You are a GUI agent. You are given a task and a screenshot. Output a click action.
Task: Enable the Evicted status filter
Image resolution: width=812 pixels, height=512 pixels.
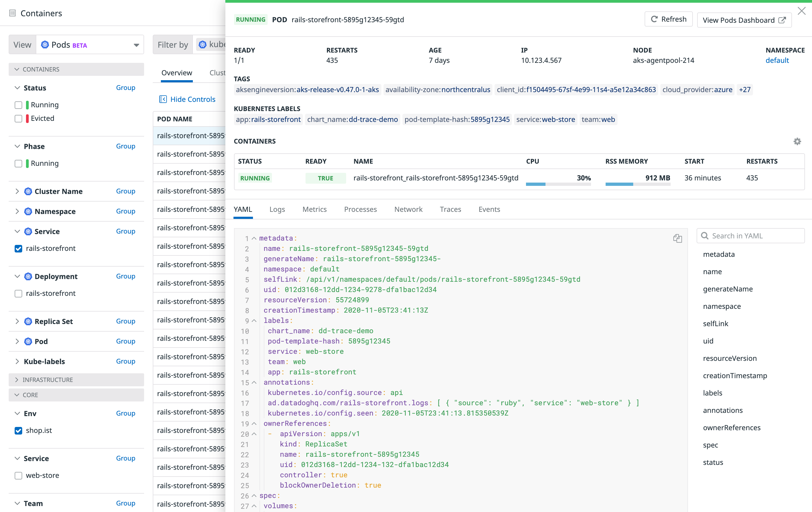(x=18, y=119)
